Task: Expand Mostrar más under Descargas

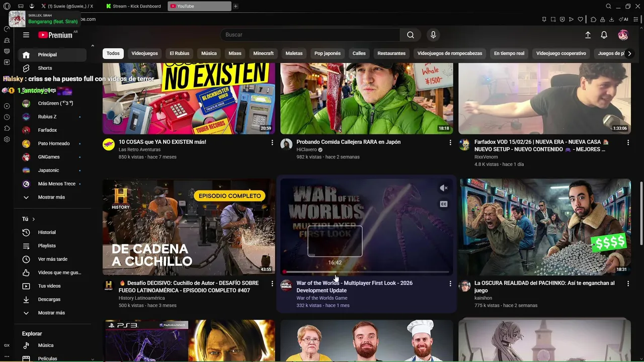Action: pos(51,313)
